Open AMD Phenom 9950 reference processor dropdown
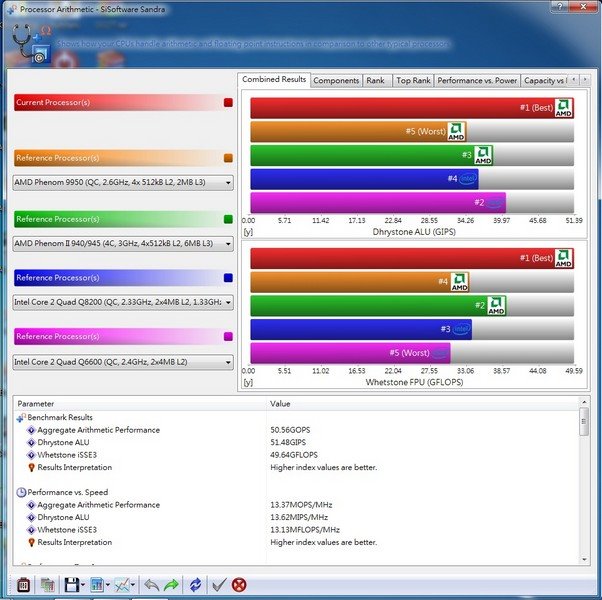 (123, 182)
